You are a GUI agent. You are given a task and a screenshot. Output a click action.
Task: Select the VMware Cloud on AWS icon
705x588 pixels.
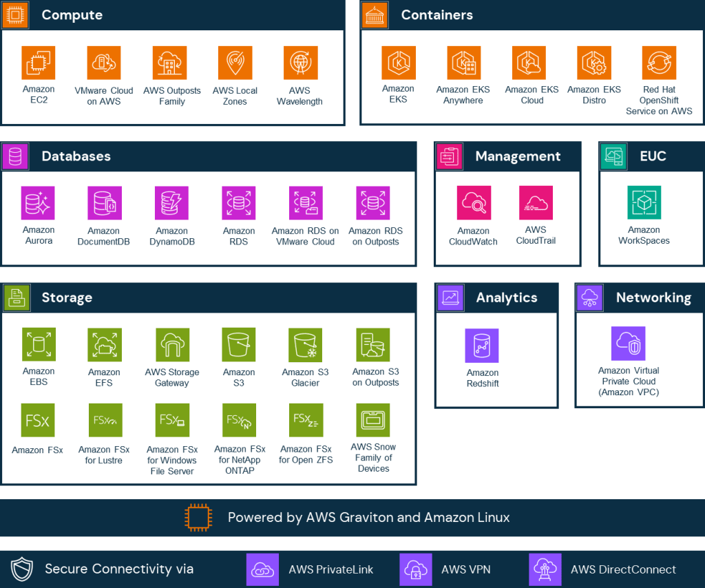tap(104, 63)
